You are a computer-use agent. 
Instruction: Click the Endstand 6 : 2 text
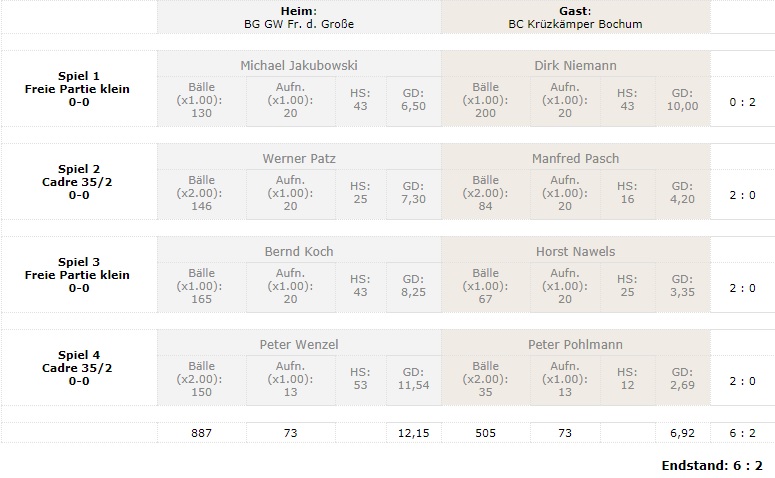click(x=711, y=466)
